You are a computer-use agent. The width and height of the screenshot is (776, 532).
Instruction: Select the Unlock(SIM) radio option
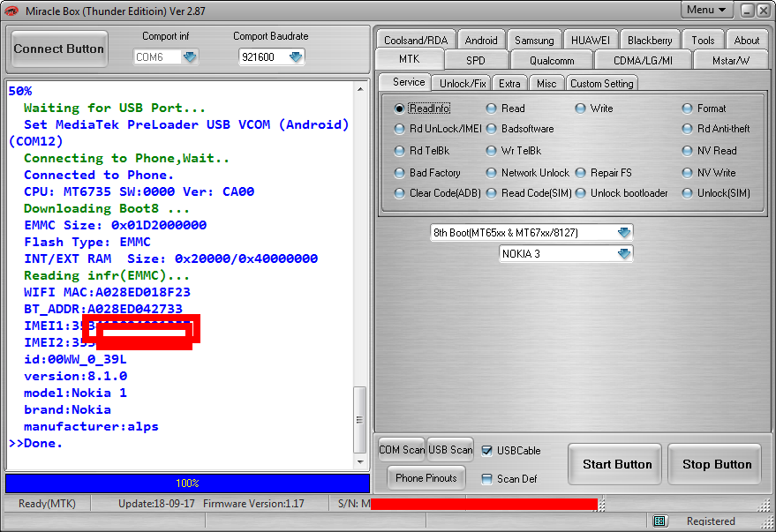687,193
